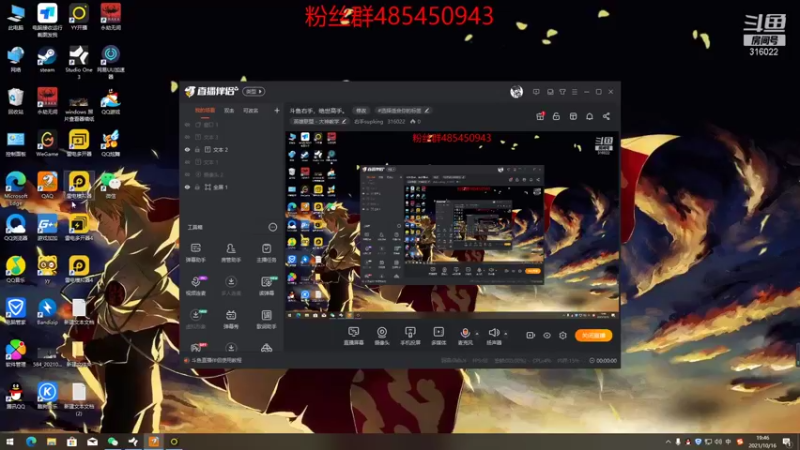Add a 直播屏幕 screen capture source
Screen dimensions: 800x450
(354, 336)
